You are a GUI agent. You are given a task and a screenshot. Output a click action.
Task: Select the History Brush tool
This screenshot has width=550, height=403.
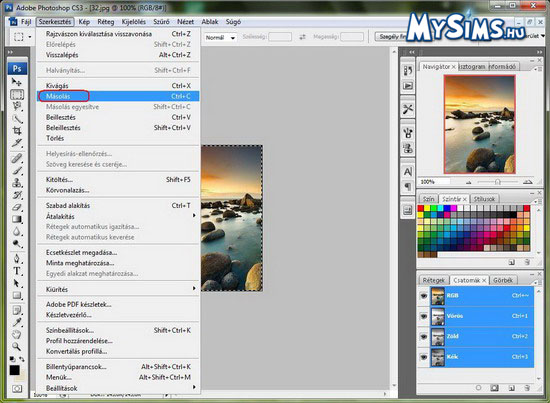(x=17, y=195)
